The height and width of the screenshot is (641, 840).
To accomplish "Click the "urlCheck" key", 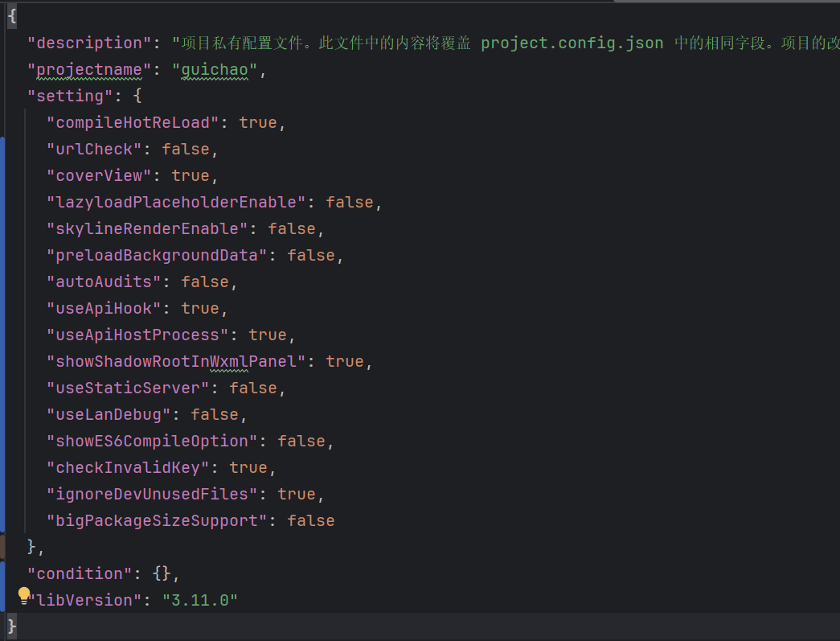I will tap(94, 149).
